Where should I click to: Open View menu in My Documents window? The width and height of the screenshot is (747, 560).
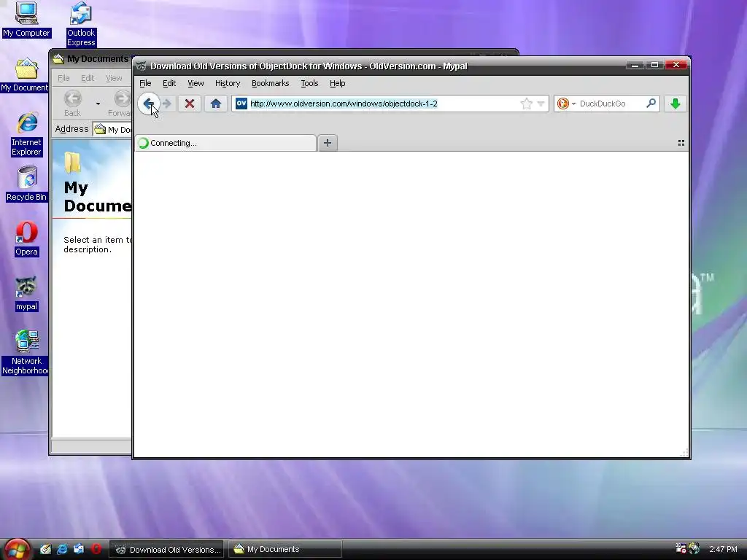click(x=113, y=78)
